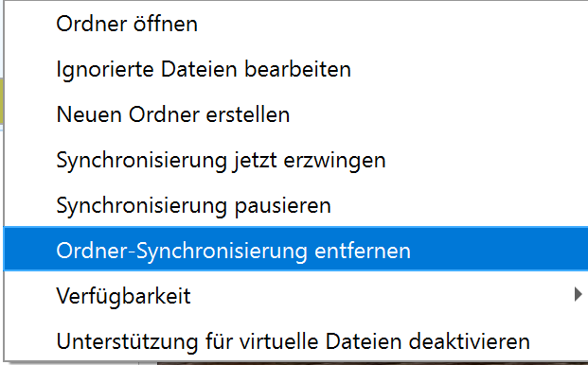Screen dimensions: 588x365
Task: Choose 'Ignorierte Dateien bearbeiten' menu entry
Action: coord(295,69)
